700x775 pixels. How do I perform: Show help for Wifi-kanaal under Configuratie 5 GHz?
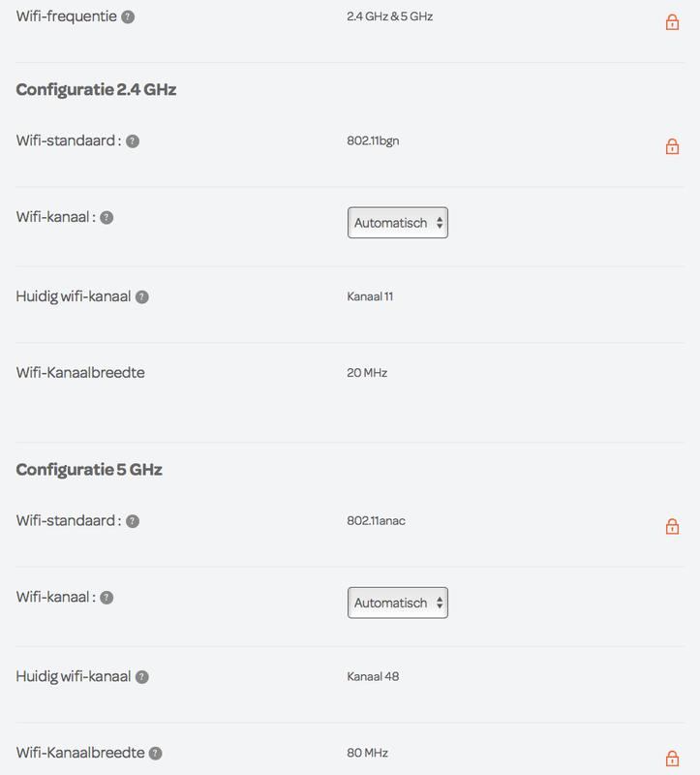click(x=107, y=598)
